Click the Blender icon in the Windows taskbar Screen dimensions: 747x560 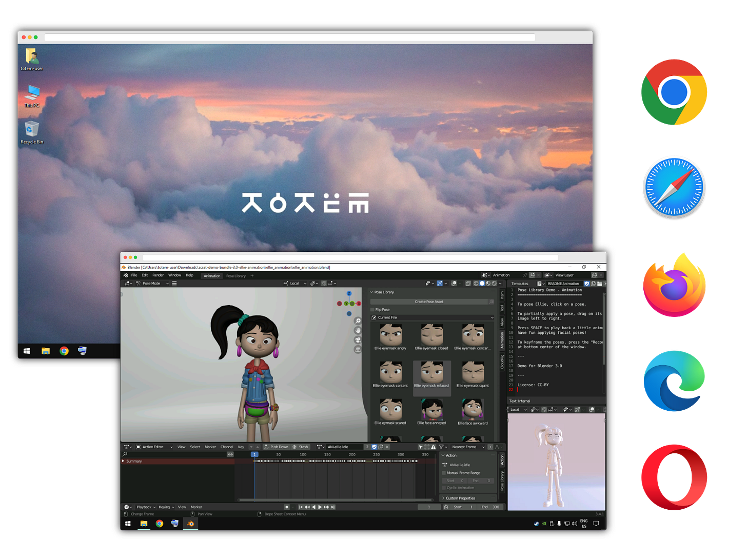190,524
